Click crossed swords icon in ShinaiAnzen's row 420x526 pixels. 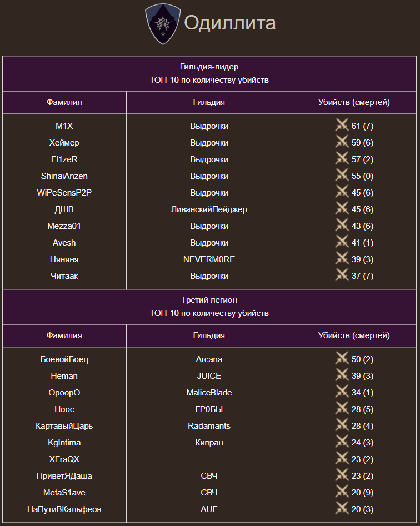coord(342,176)
